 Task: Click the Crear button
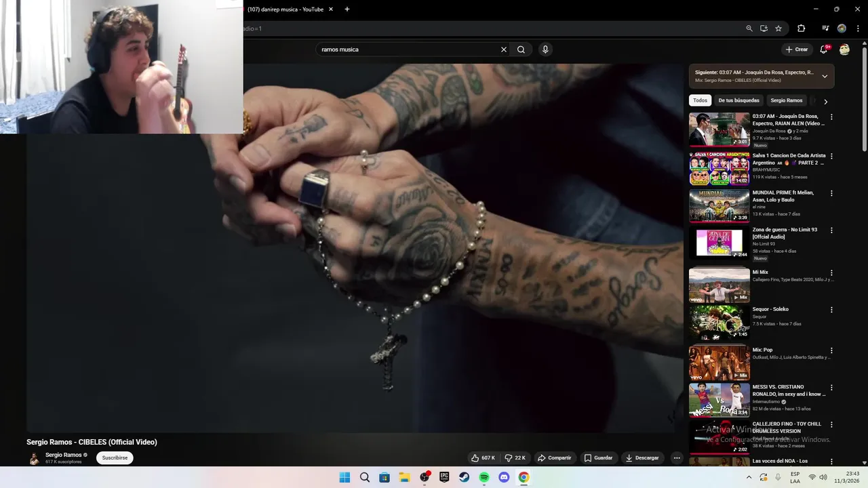797,49
